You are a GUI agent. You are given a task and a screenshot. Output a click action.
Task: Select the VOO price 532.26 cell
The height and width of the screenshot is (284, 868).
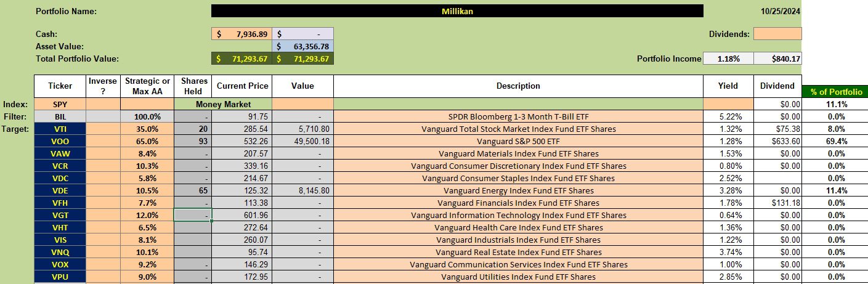click(x=241, y=141)
